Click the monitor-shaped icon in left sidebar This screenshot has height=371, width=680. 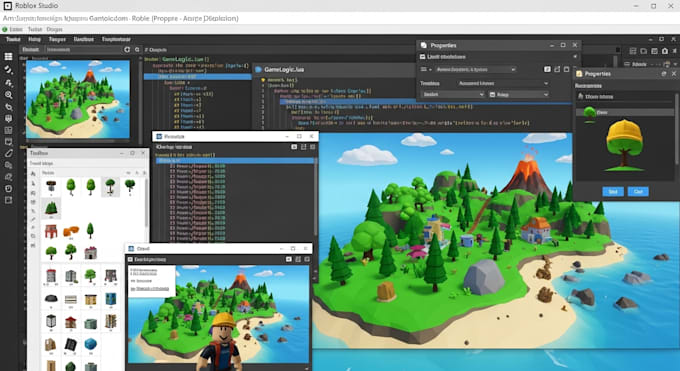point(8,141)
